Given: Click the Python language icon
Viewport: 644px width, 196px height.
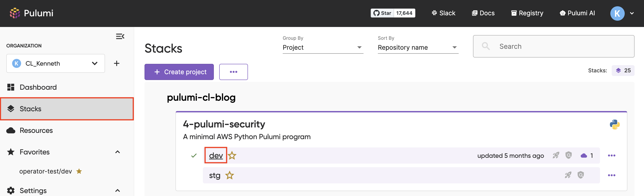Looking at the screenshot, I should coord(615,124).
